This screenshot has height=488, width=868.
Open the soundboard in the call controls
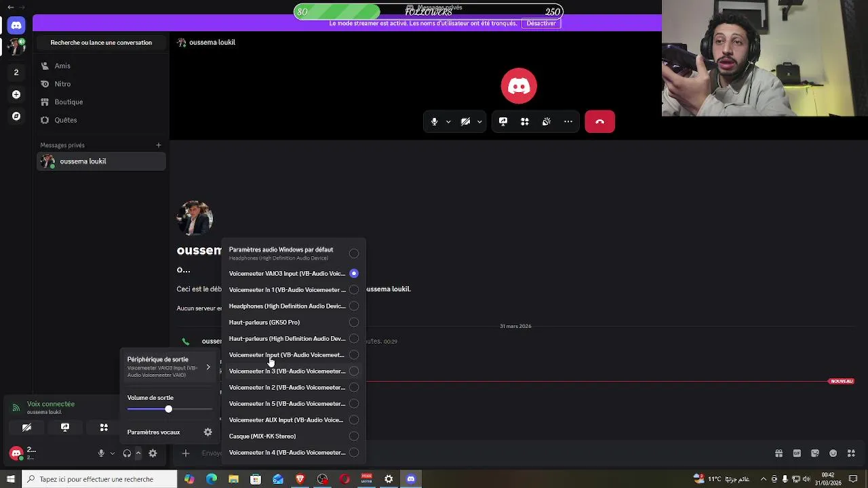pos(547,122)
